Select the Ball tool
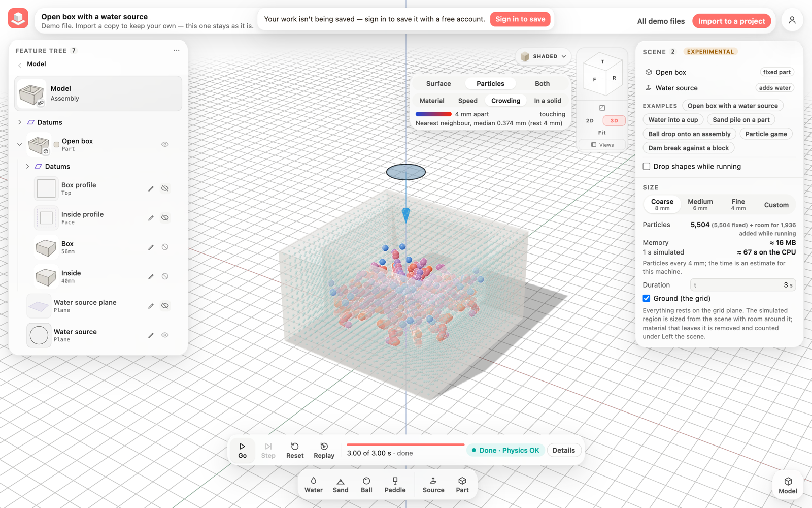Viewport: 812px width, 508px height. [366, 485]
